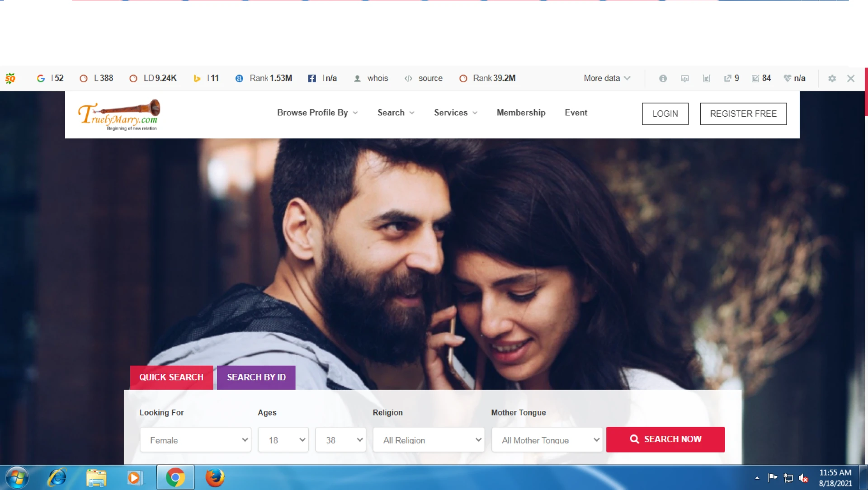
Task: Click the Facebook likes icon
Action: coord(312,78)
